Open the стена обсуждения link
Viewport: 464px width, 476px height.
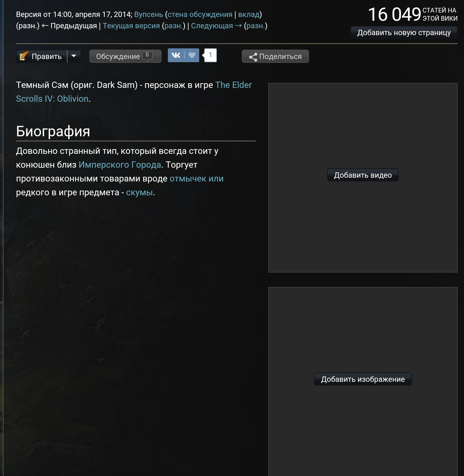click(200, 14)
